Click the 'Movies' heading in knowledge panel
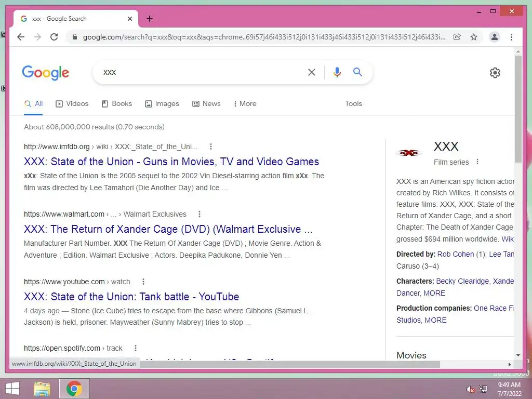 click(411, 355)
